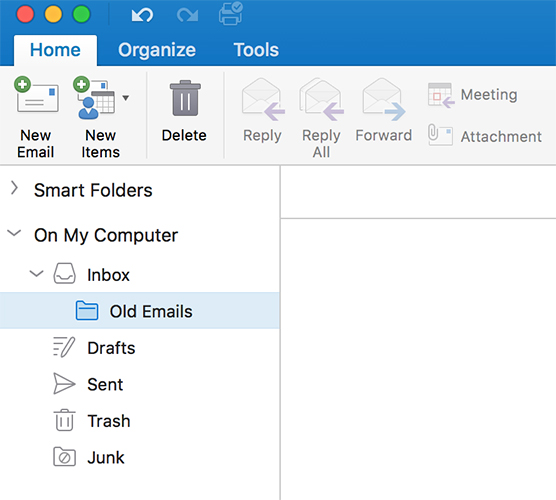
Task: Click the print icon in title bar
Action: pos(231,14)
